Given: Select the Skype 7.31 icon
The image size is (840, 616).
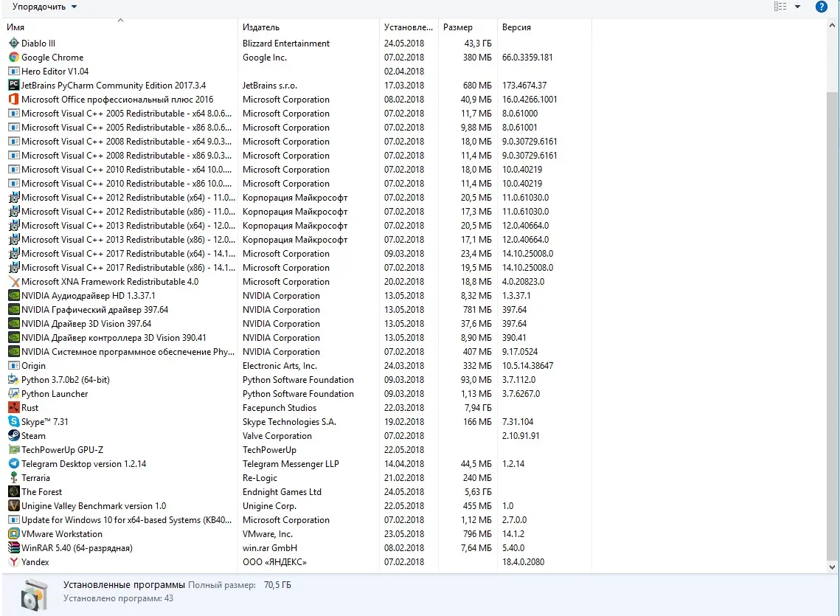Looking at the screenshot, I should [x=14, y=421].
